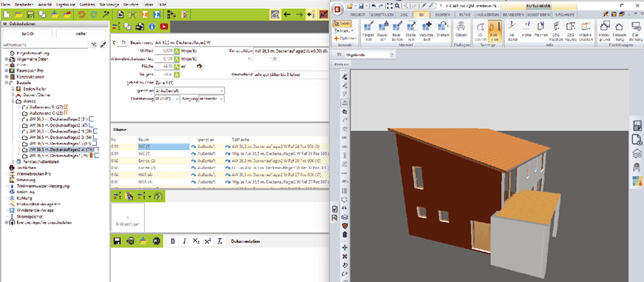Image resolution: width=644 pixels, height=282 pixels.
Task: Click the Optionen button in the Auswahl group
Action: click(345, 38)
